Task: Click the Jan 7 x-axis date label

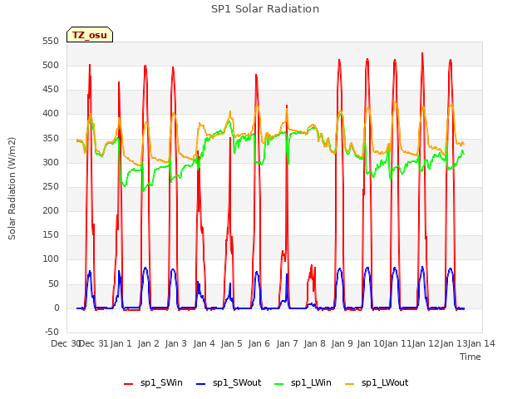Action: point(287,343)
